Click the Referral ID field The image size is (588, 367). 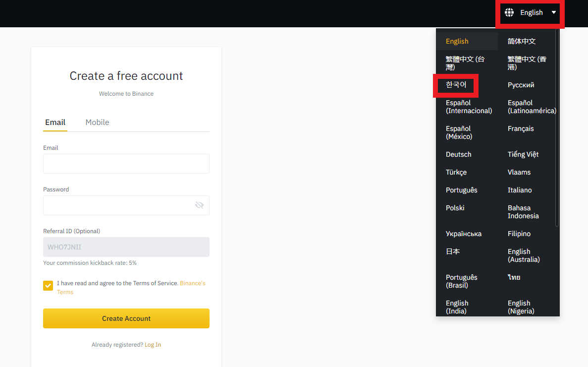[x=126, y=247]
